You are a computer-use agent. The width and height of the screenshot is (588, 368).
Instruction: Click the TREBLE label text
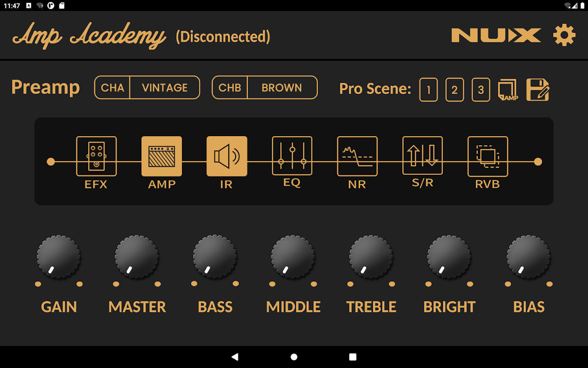pos(371,307)
